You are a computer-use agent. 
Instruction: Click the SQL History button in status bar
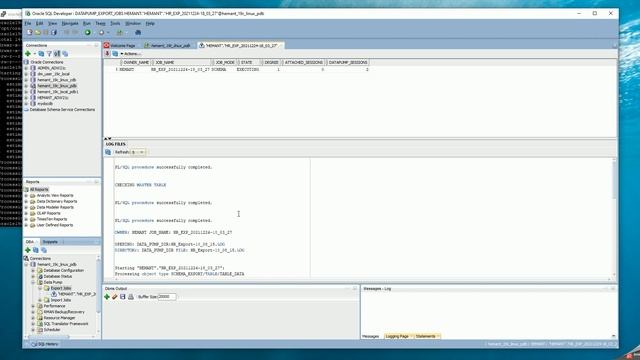click(x=45, y=344)
